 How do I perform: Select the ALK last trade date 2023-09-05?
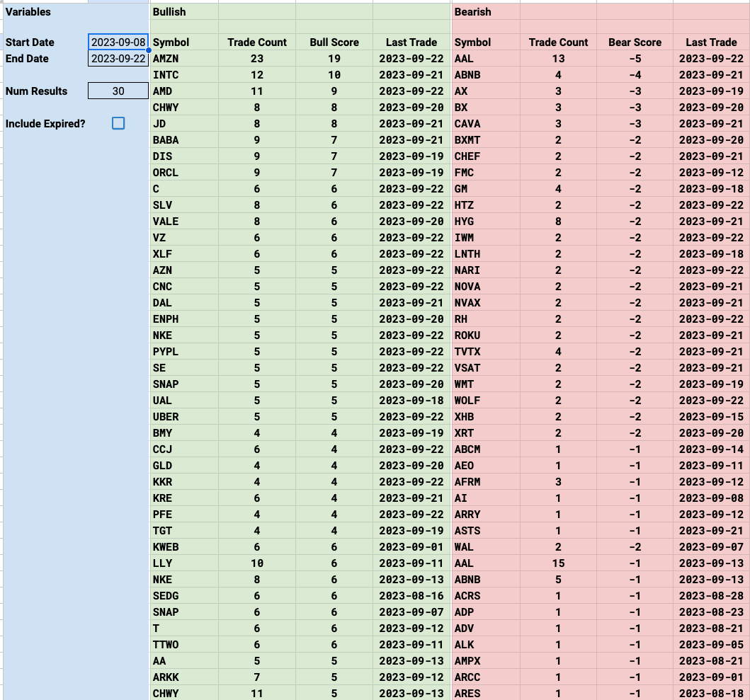(711, 644)
